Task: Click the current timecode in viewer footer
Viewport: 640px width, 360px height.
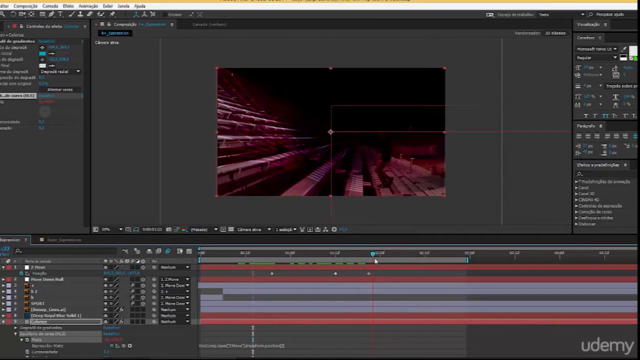Action: [x=152, y=229]
